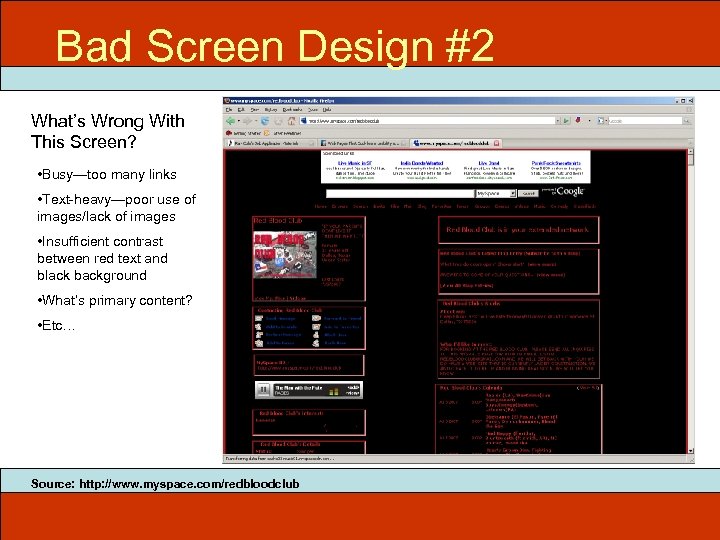Click the site favicon in the address bar

pos(304,121)
